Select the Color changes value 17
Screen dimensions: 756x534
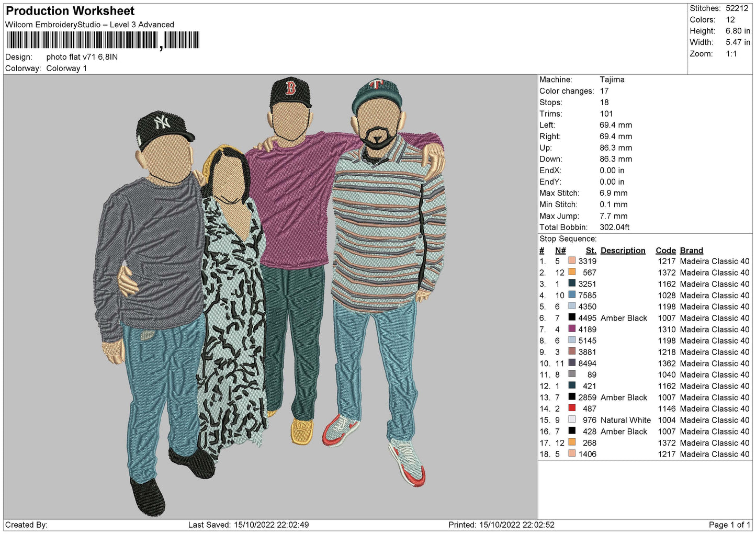(x=604, y=91)
